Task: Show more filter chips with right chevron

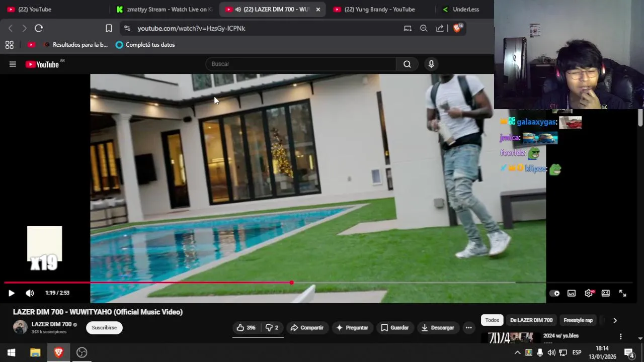Action: click(x=615, y=320)
